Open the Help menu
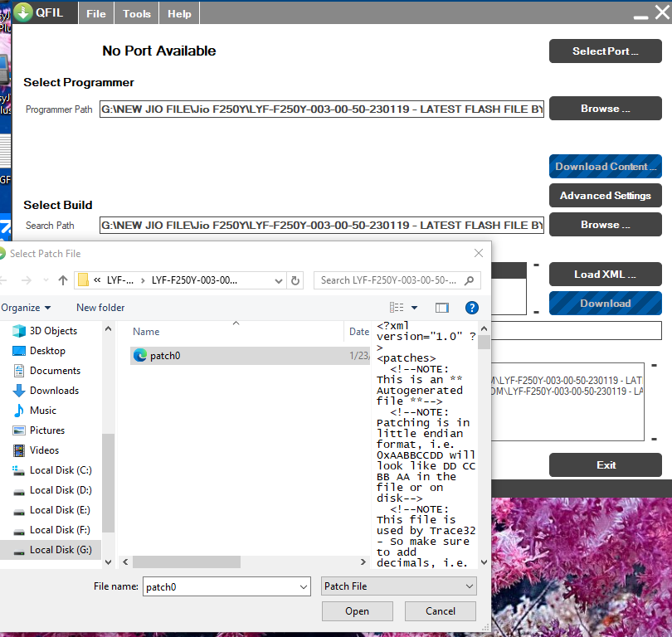Viewport: 672px width, 637px height. [x=179, y=13]
